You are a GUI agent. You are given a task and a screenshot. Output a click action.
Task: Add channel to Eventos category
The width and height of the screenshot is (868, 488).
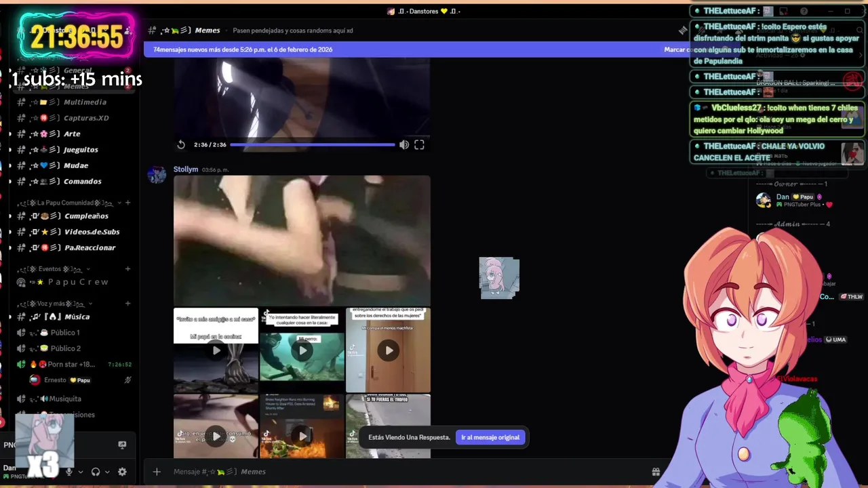[x=127, y=269]
